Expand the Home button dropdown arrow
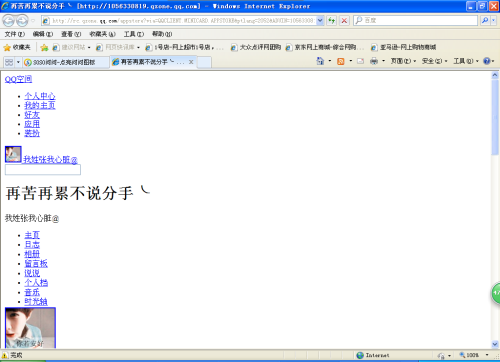Image resolution: width=500 pixels, height=362 pixels. click(x=330, y=61)
